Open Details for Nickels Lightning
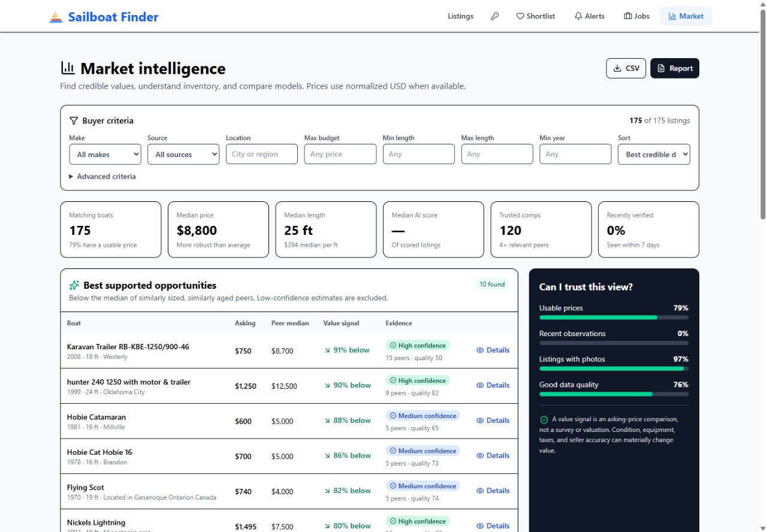 point(493,525)
